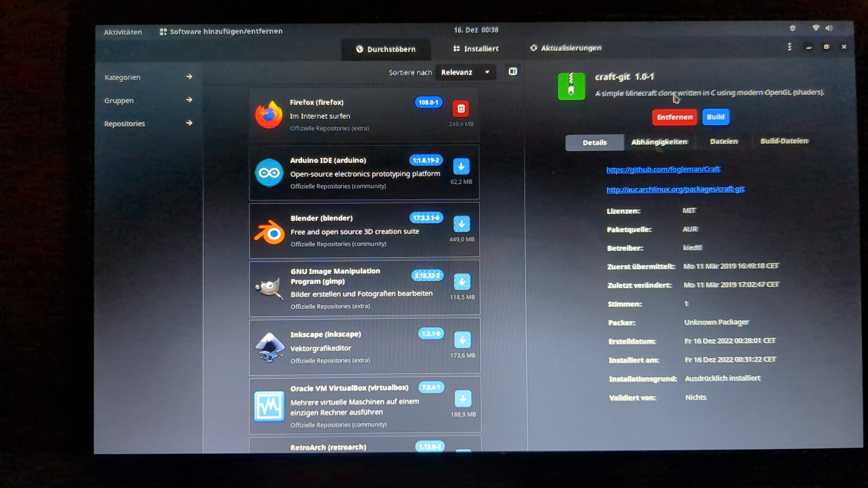Open the three-dot main menu
Screen dimensions: 868x488
tap(789, 47)
